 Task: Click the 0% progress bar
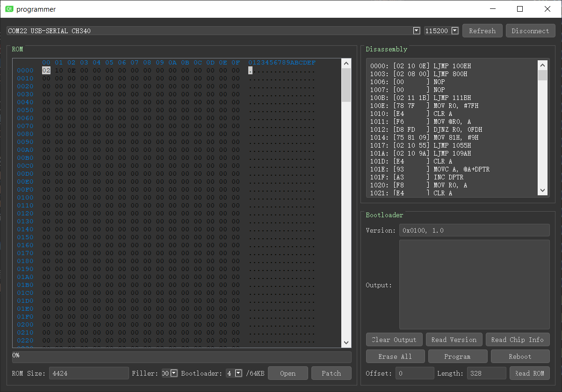tap(182, 357)
